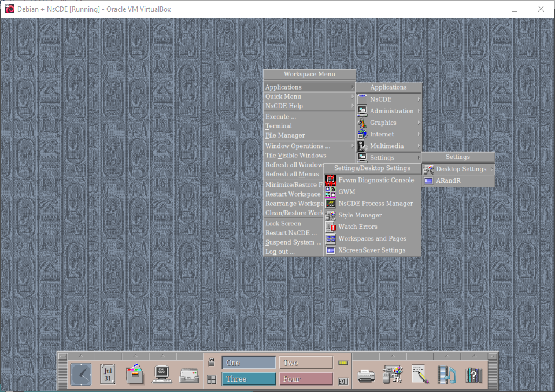555x392 pixels.
Task: Click the multimedia film and music icon
Action: pyautogui.click(x=447, y=375)
